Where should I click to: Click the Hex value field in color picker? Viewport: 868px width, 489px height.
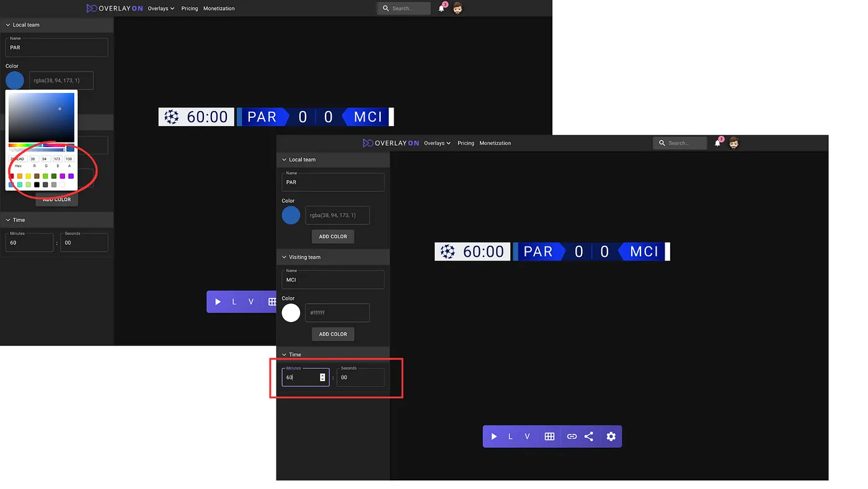pyautogui.click(x=18, y=159)
